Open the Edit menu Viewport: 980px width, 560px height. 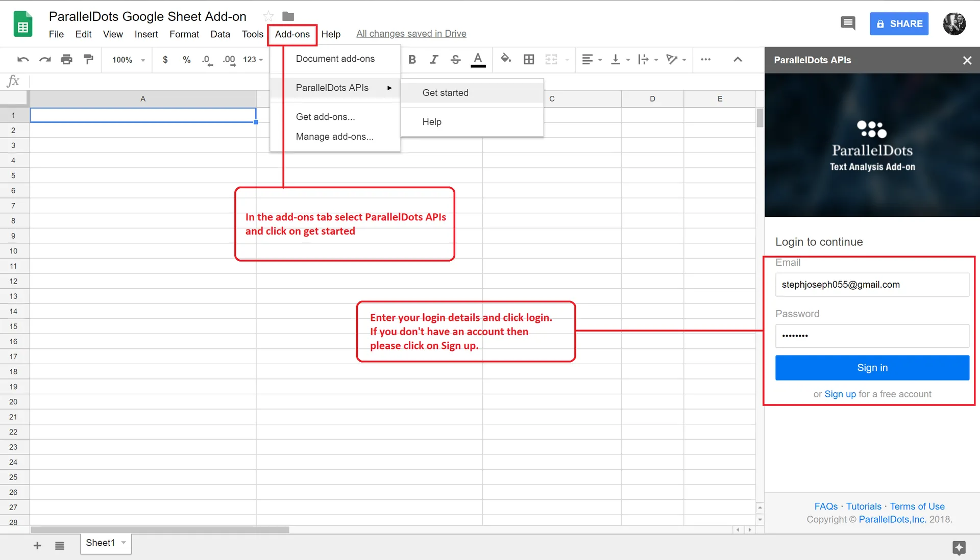point(83,34)
